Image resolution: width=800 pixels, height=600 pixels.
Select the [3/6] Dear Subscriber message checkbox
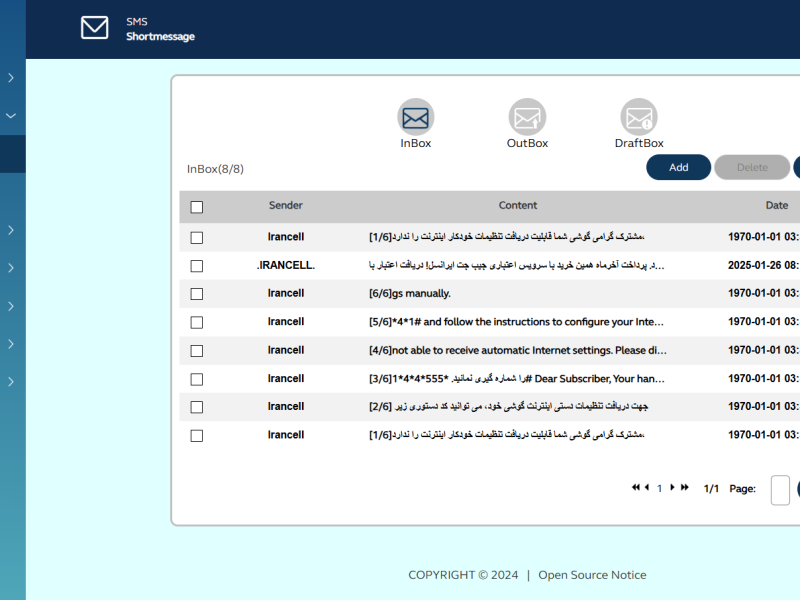tap(196, 379)
